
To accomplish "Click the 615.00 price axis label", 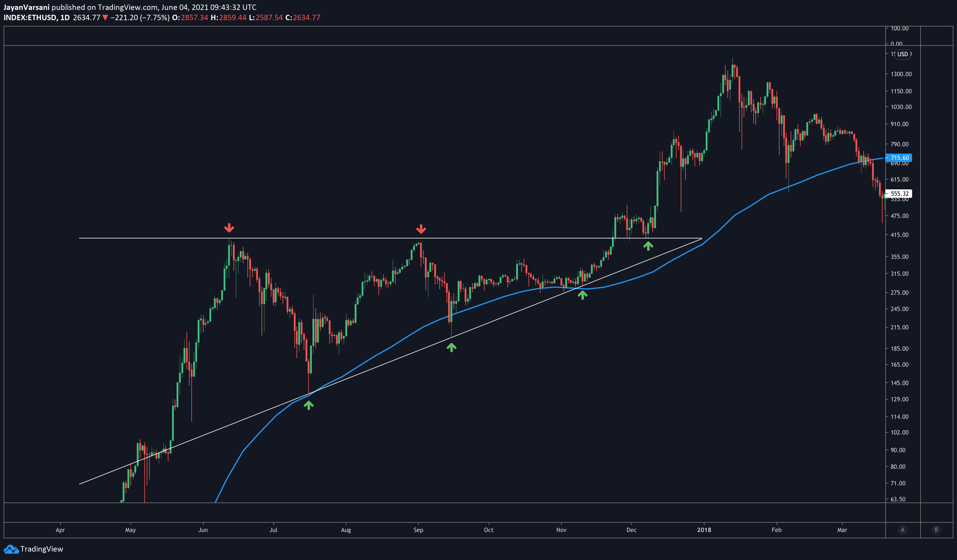I will pyautogui.click(x=900, y=179).
